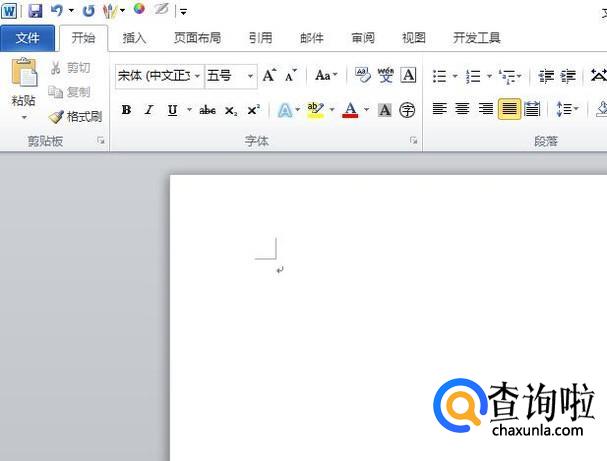The height and width of the screenshot is (461, 607).
Task: Switch to the 页面布局 tab
Action: [x=197, y=38]
